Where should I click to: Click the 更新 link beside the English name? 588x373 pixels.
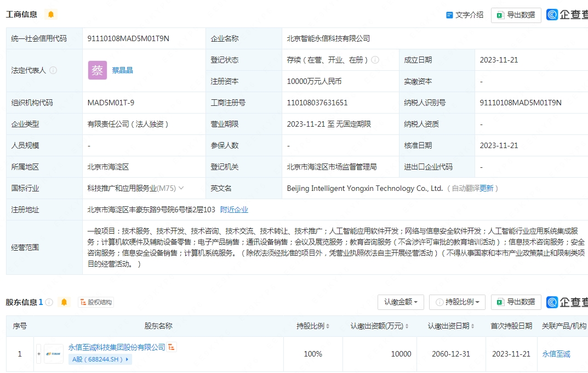pyautogui.click(x=487, y=188)
